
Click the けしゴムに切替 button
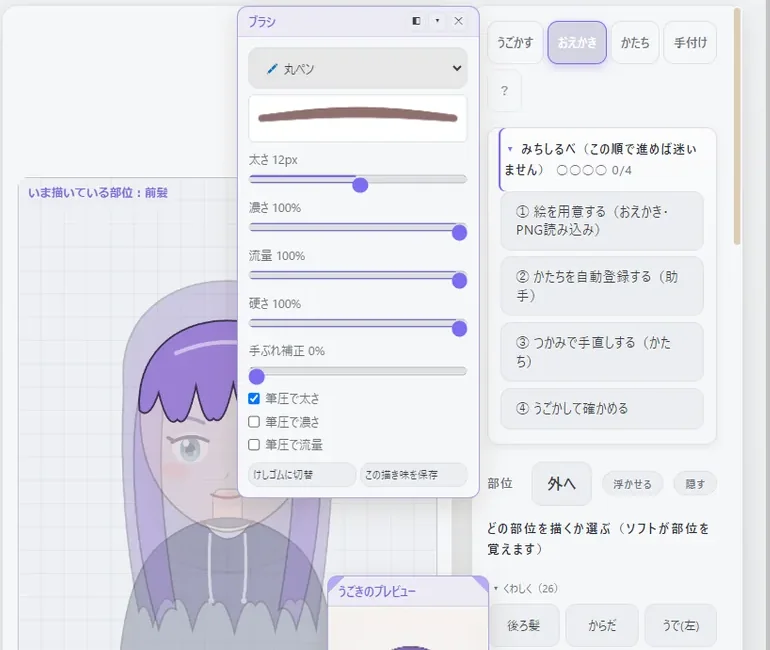(302, 475)
